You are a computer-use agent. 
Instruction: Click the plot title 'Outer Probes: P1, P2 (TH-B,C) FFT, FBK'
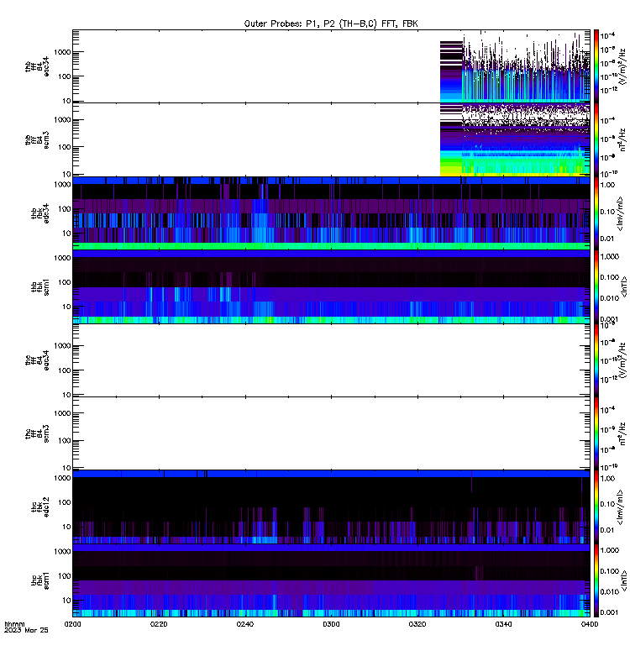331,24
